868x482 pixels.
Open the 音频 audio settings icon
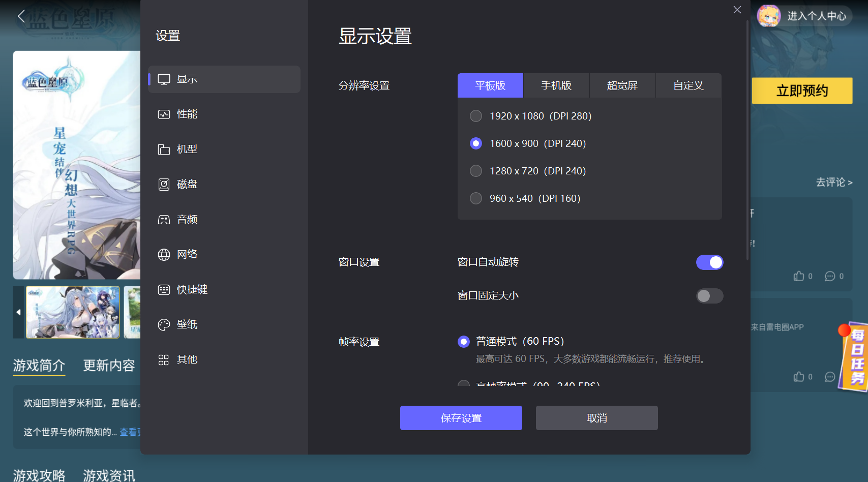[164, 220]
